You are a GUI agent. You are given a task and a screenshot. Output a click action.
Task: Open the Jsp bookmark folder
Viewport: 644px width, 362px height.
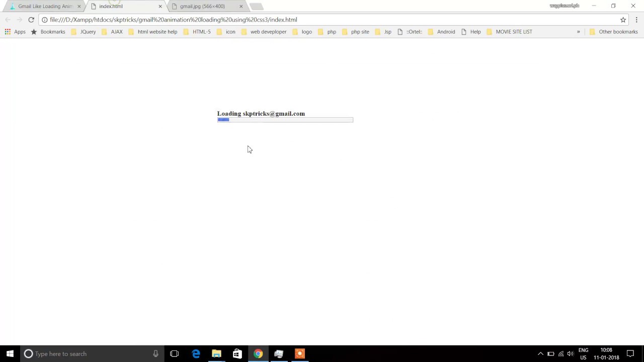pos(383,32)
